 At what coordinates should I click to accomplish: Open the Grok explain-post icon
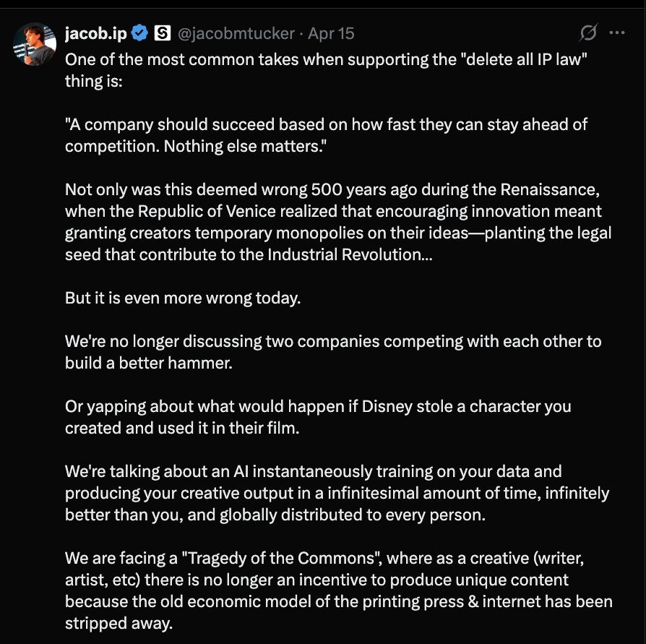tap(588, 33)
